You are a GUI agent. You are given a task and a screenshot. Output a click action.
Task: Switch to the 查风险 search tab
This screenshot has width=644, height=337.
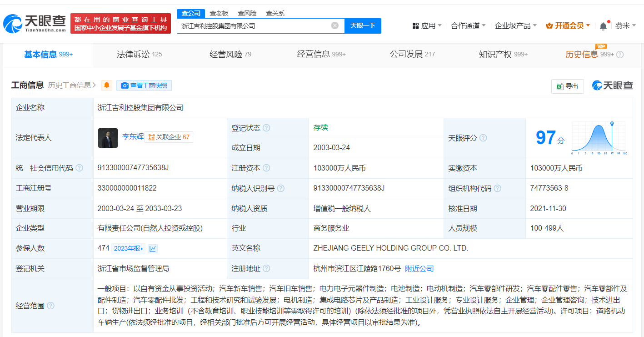tap(247, 13)
